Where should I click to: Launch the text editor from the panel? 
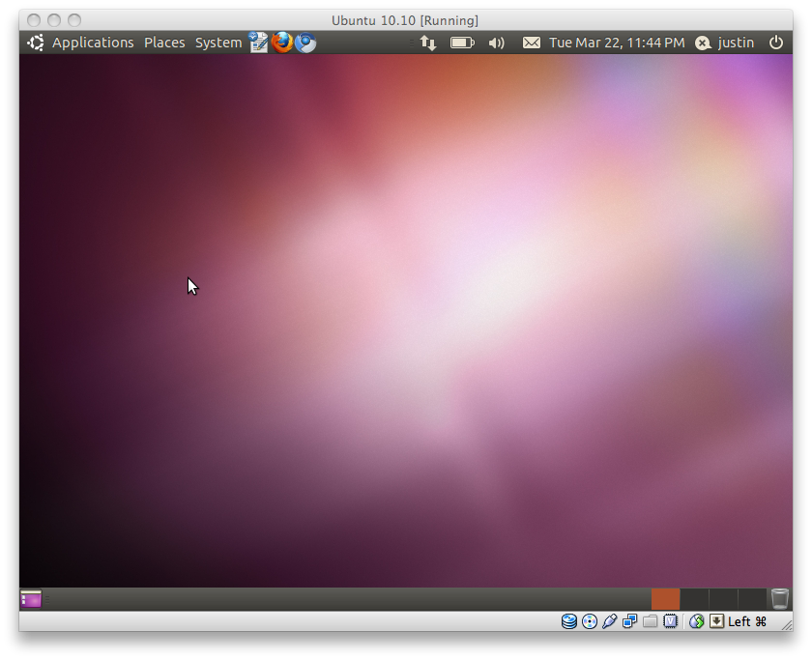coord(258,43)
